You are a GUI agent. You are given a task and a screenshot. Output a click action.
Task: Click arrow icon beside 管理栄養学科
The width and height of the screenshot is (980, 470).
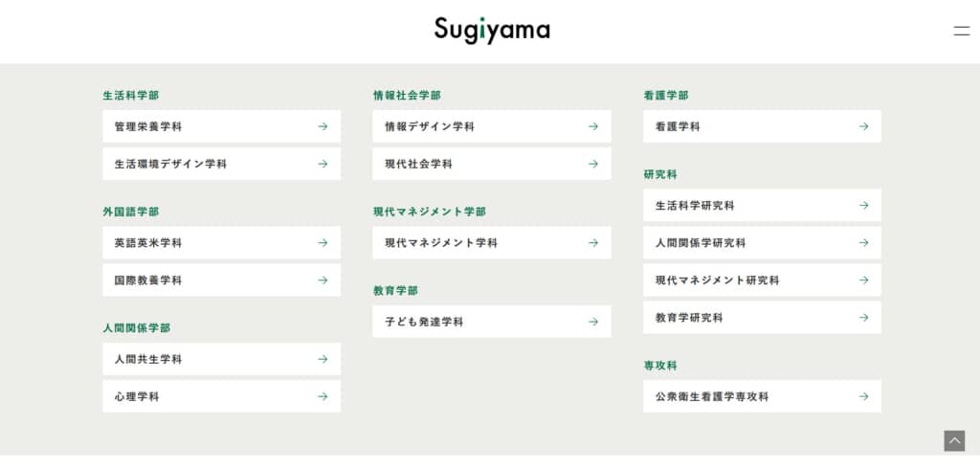pos(323,126)
